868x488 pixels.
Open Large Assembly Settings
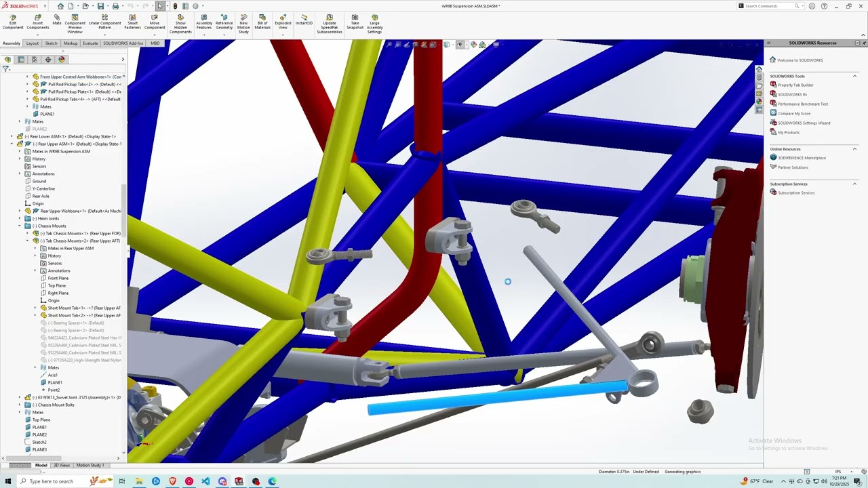click(x=374, y=24)
